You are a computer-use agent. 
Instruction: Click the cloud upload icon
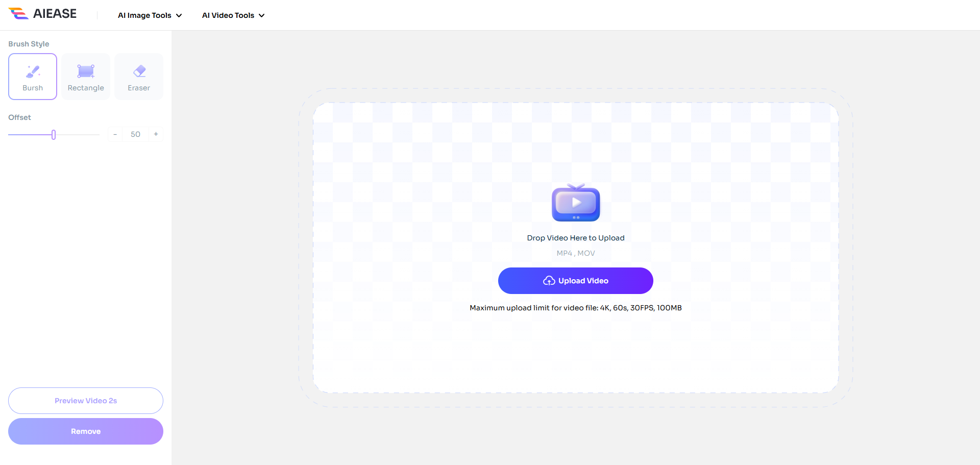pos(549,281)
